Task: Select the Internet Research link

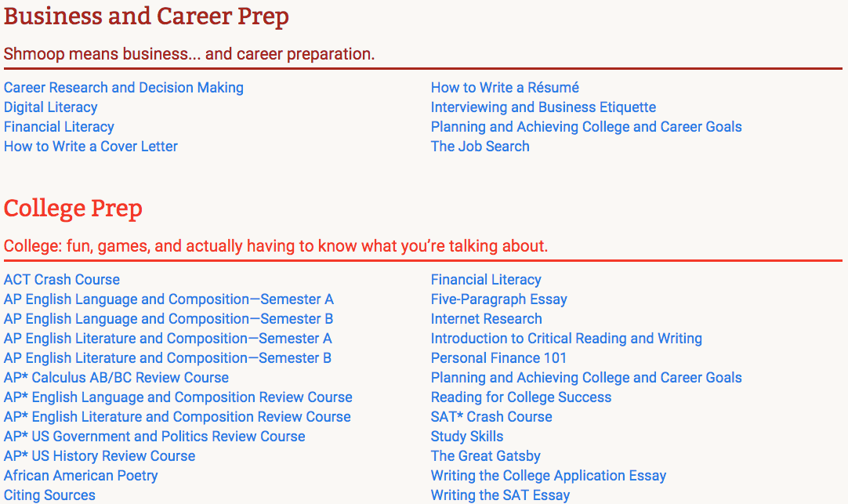Action: tap(486, 319)
